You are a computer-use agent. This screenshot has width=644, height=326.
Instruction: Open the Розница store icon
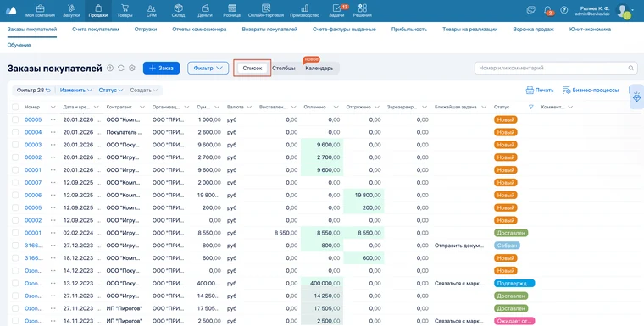click(x=231, y=8)
